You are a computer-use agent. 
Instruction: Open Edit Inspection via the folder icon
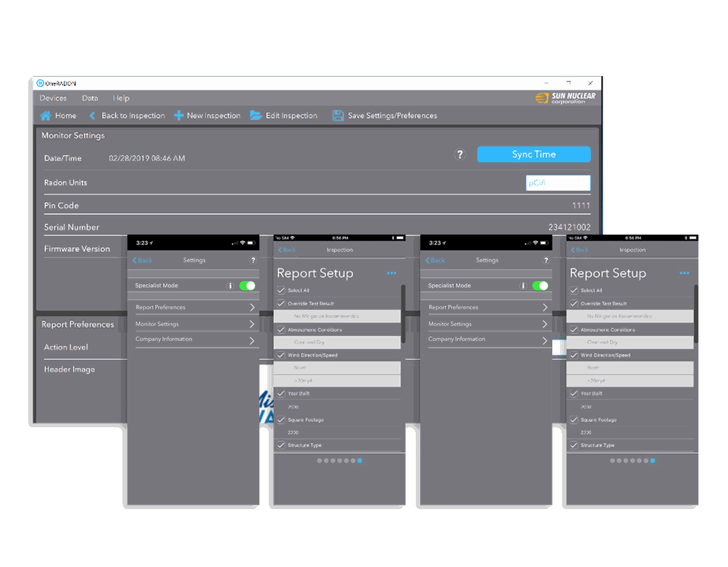pyautogui.click(x=256, y=116)
